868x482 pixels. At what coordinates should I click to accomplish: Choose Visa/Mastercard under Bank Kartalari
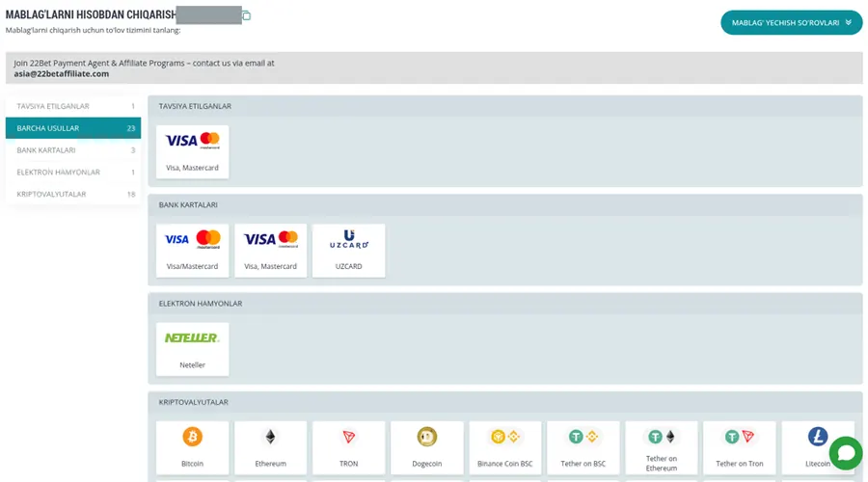pyautogui.click(x=192, y=250)
